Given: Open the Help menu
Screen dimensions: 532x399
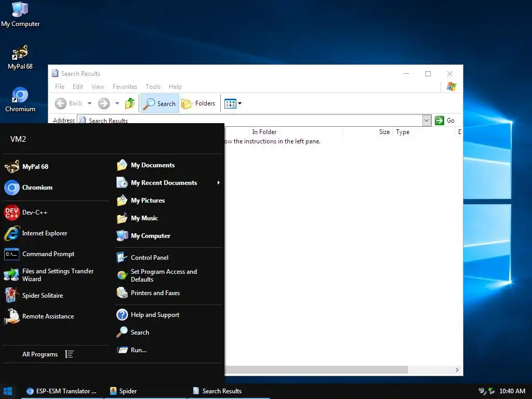Looking at the screenshot, I should (175, 87).
